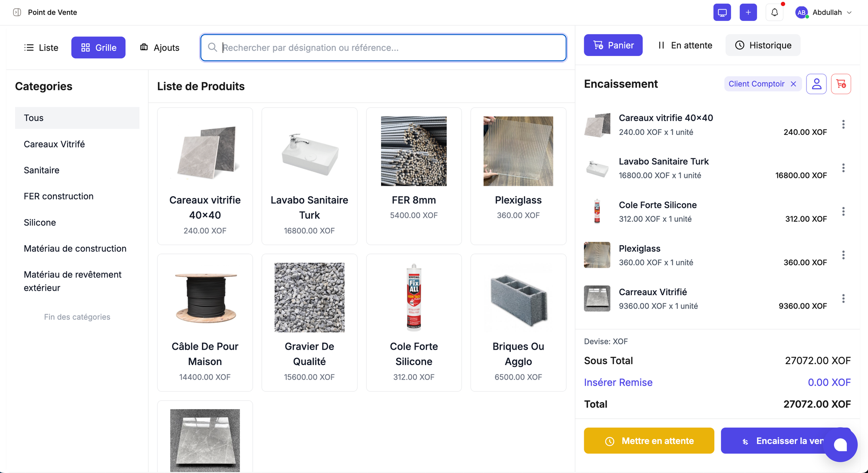Open the En attente tab
The height and width of the screenshot is (473, 868).
[685, 45]
